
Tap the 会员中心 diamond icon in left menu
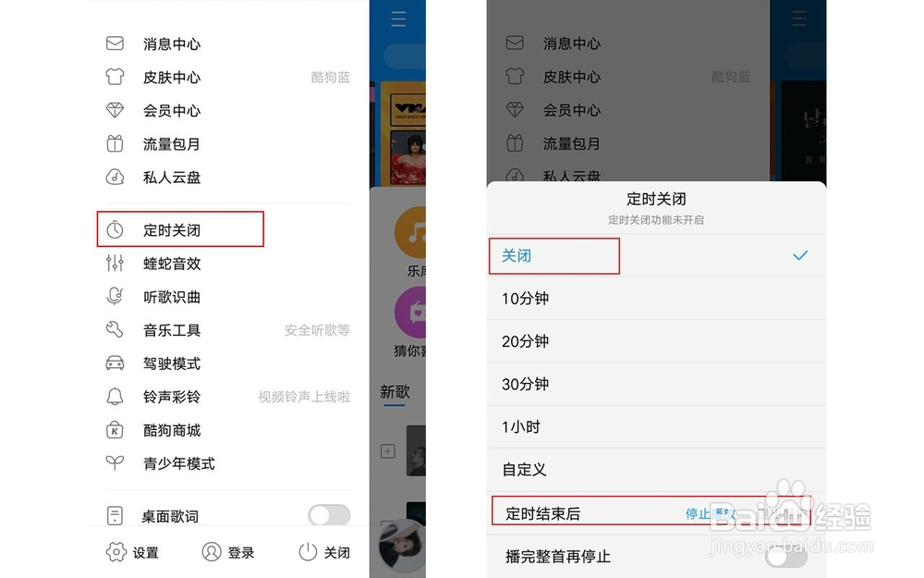[x=115, y=110]
